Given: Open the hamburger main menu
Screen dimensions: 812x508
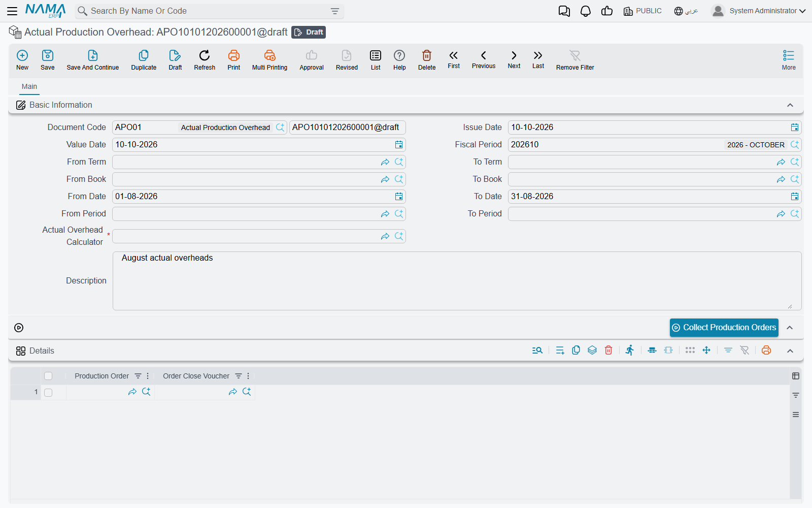Looking at the screenshot, I should pyautogui.click(x=12, y=11).
